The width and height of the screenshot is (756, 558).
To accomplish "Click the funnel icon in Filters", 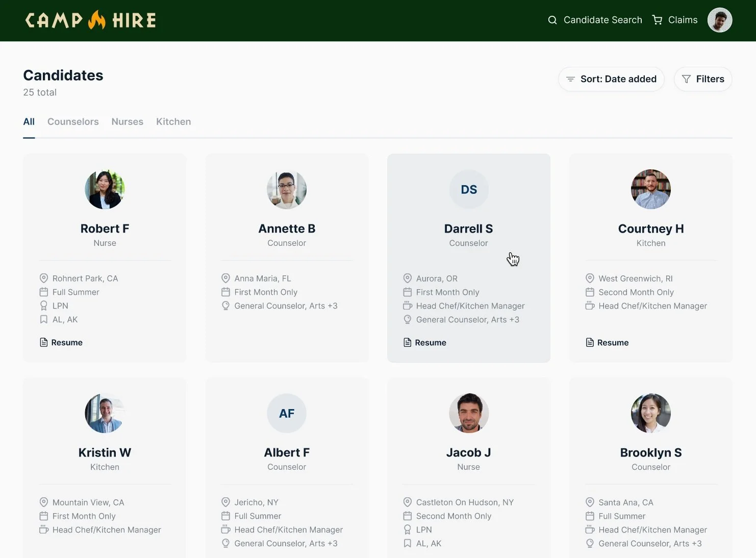I will pos(686,79).
